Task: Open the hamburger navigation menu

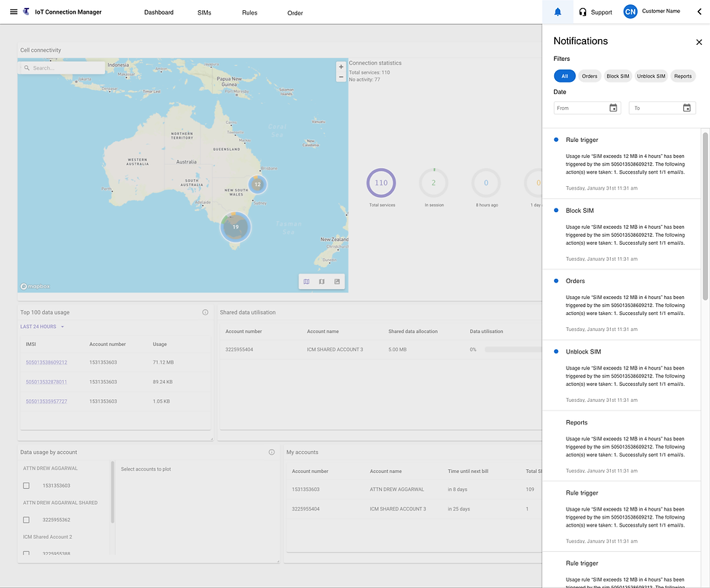Action: point(14,12)
